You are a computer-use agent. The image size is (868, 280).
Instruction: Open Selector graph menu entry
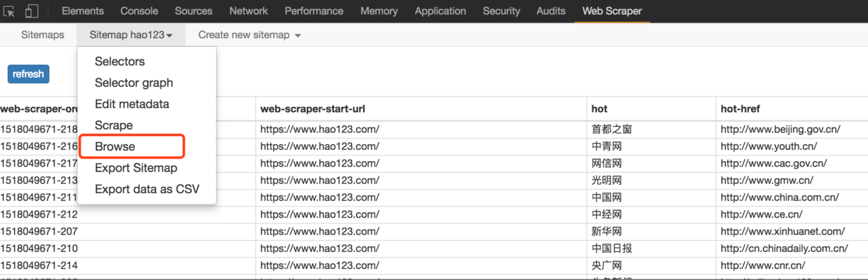coord(134,83)
